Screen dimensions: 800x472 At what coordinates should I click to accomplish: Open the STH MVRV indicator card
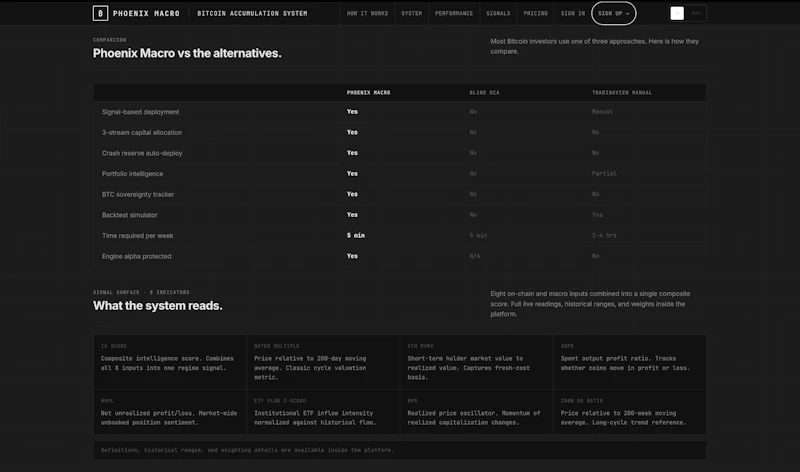click(477, 362)
